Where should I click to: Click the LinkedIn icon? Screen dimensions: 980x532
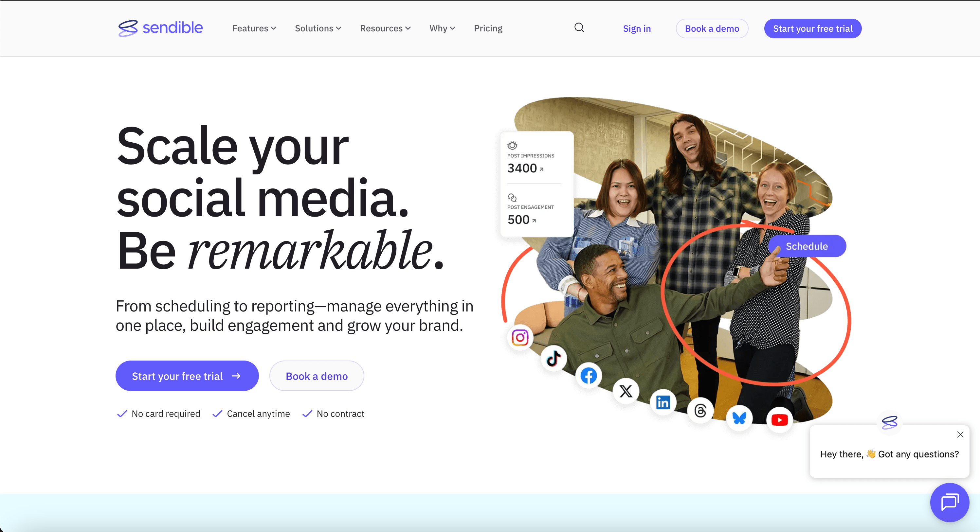663,402
